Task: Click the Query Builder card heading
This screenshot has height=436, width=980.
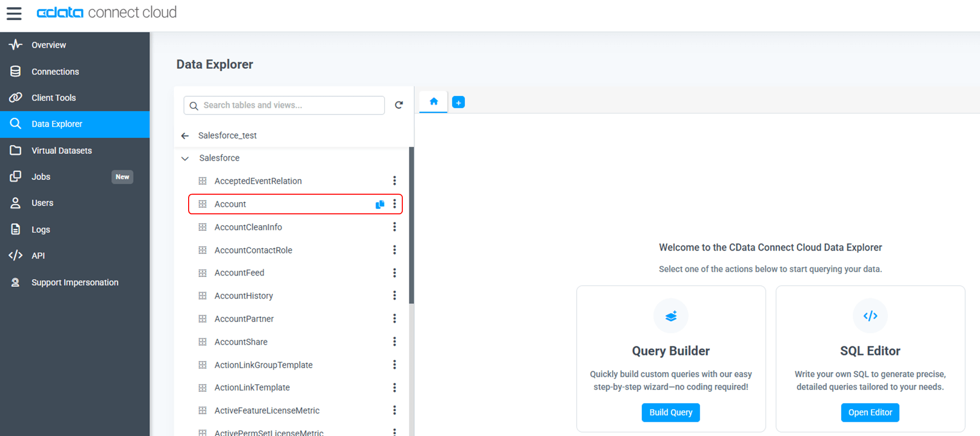Action: point(671,351)
